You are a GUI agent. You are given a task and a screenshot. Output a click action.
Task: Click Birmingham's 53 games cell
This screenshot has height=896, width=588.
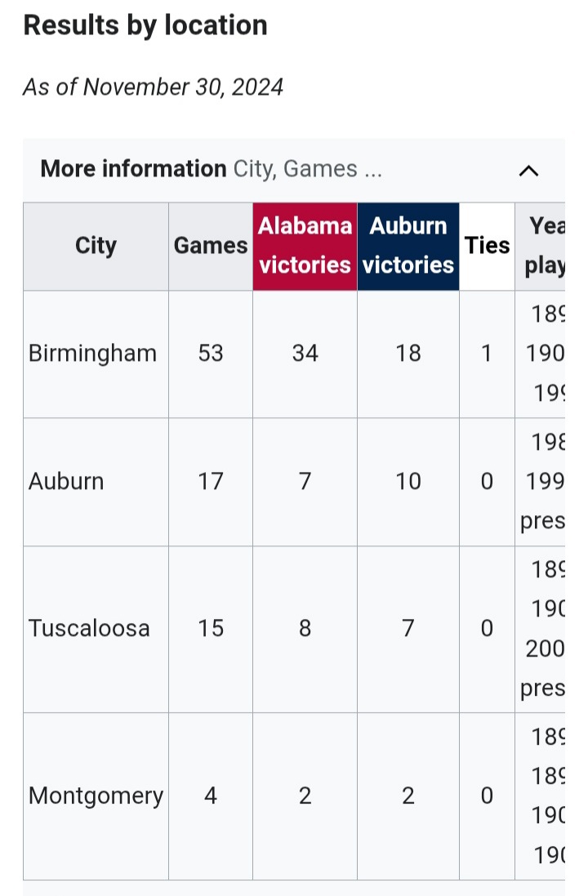coord(211,354)
